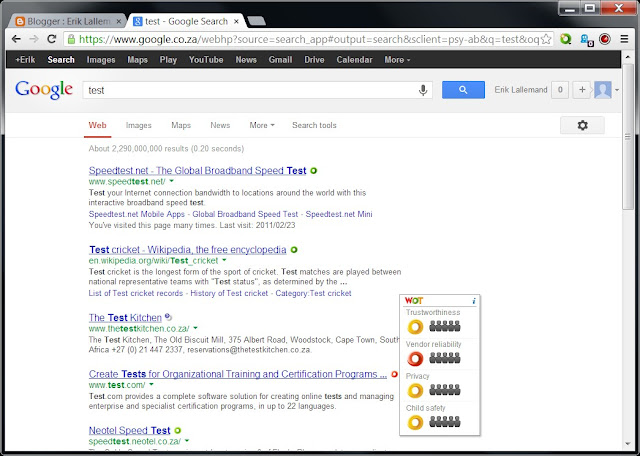Open the notifications counter showing 0

(x=560, y=90)
